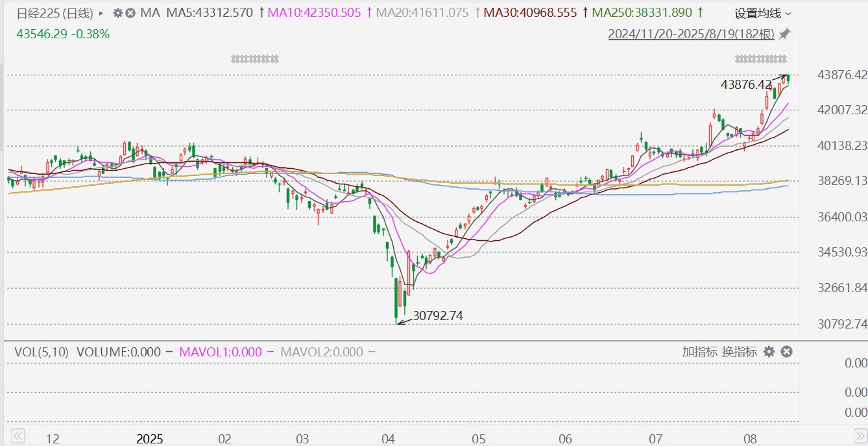Click the 43546.29 -0.38% price readout
The image size is (868, 446).
point(63,34)
